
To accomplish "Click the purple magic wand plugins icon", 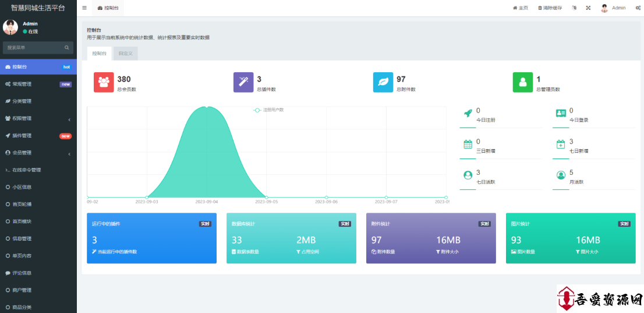I will tap(243, 82).
